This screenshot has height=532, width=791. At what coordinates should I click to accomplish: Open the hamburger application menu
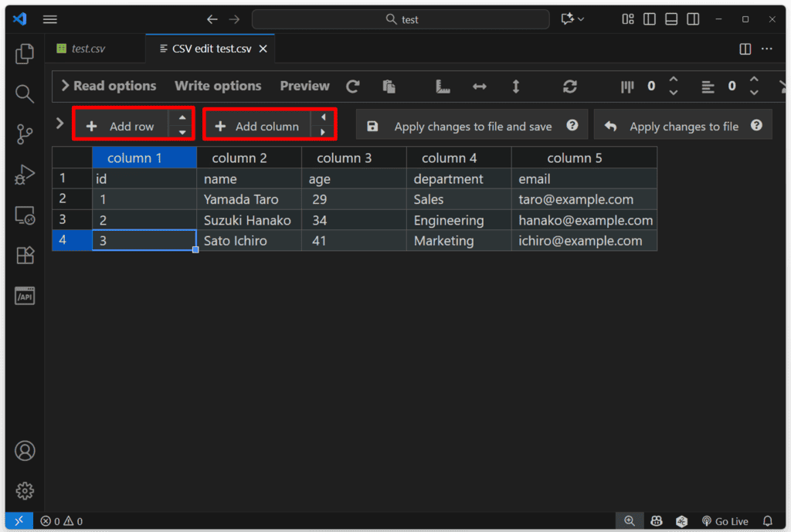coord(50,19)
